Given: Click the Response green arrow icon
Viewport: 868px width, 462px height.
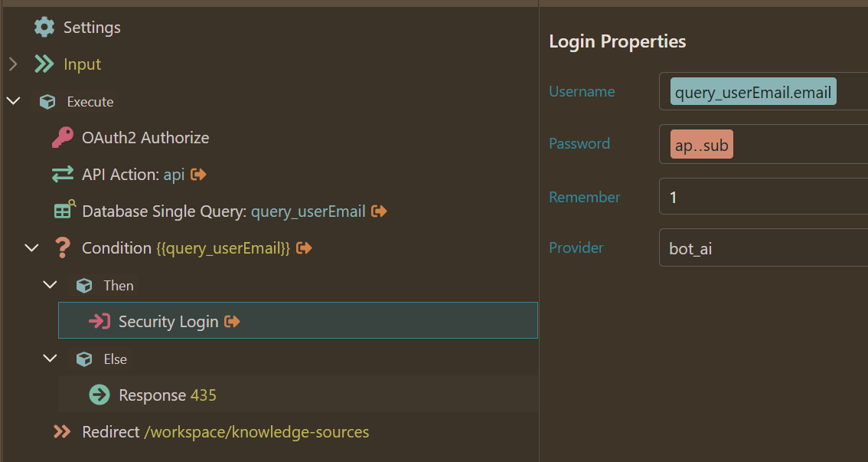Looking at the screenshot, I should point(100,395).
